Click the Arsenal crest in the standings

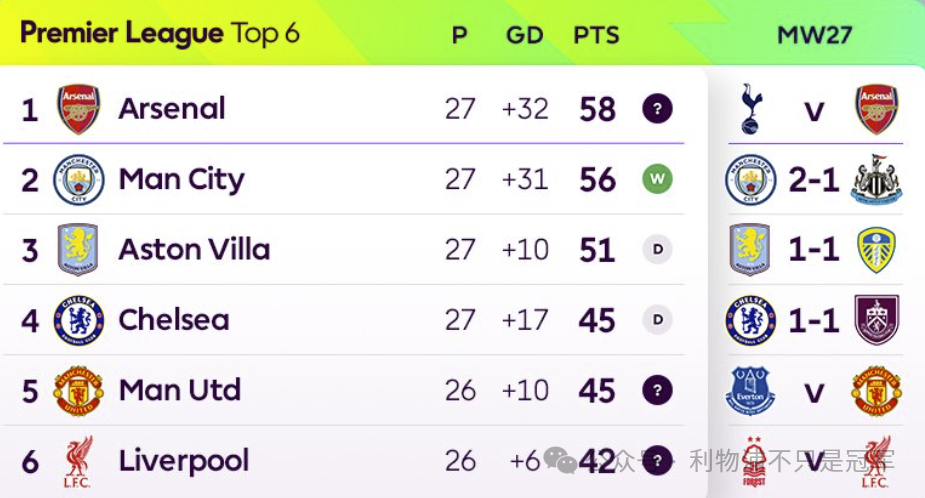tap(79, 109)
